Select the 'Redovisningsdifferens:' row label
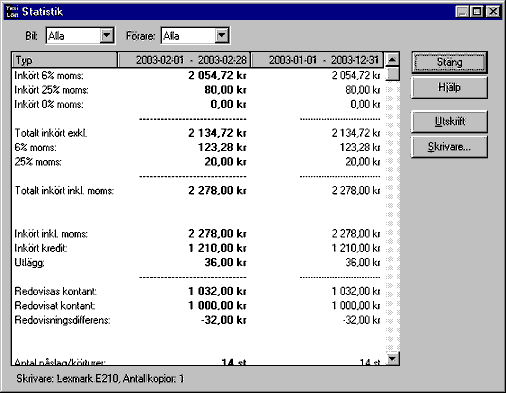506x393 pixels. pyautogui.click(x=62, y=320)
